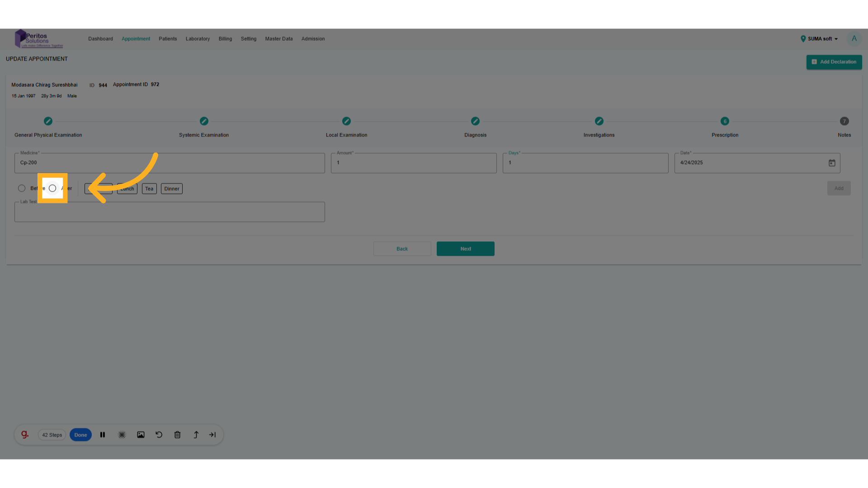
Task: Click the Add Declaration button
Action: coord(834,62)
